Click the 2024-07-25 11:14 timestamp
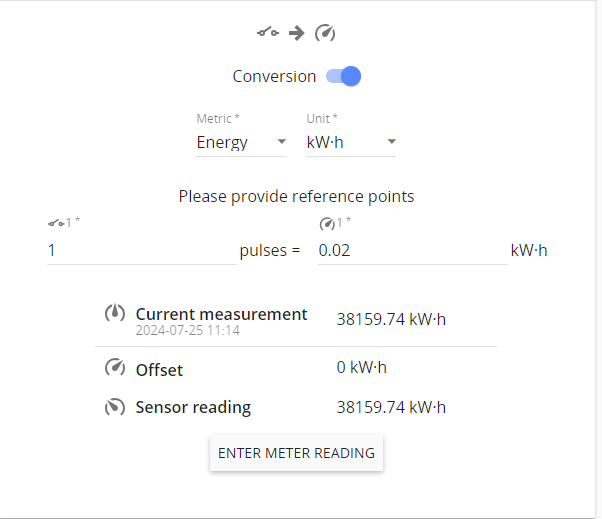The width and height of the screenshot is (602, 519). (x=188, y=330)
